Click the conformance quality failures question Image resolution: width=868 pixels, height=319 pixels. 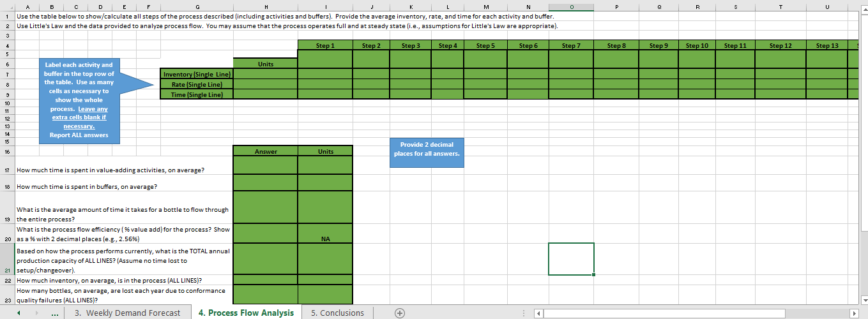121,295
